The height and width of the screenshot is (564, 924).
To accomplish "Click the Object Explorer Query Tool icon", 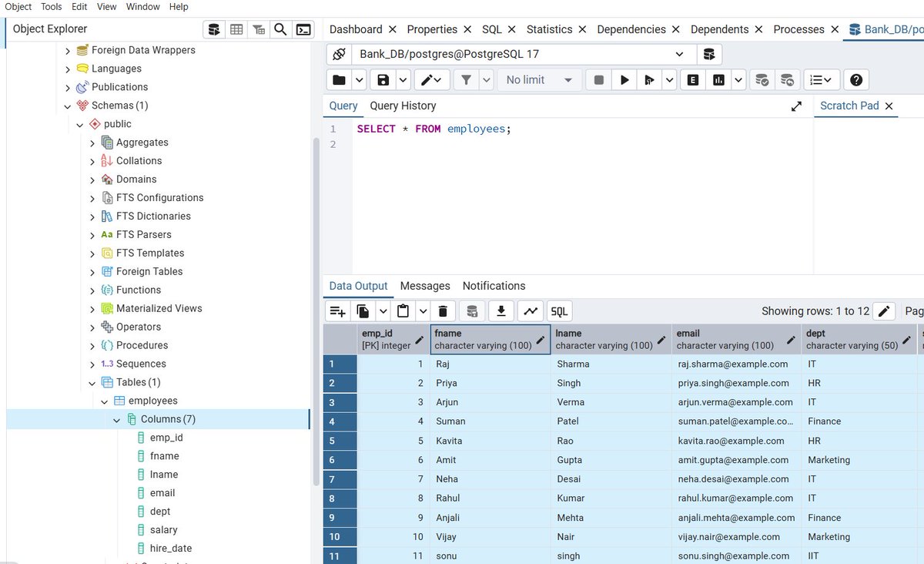I will click(x=214, y=29).
